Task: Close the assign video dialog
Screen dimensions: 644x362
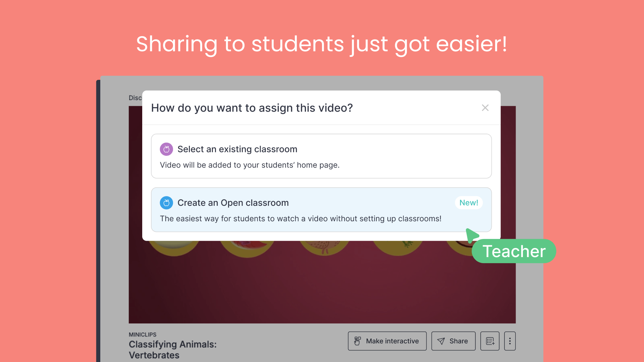Action: [485, 108]
